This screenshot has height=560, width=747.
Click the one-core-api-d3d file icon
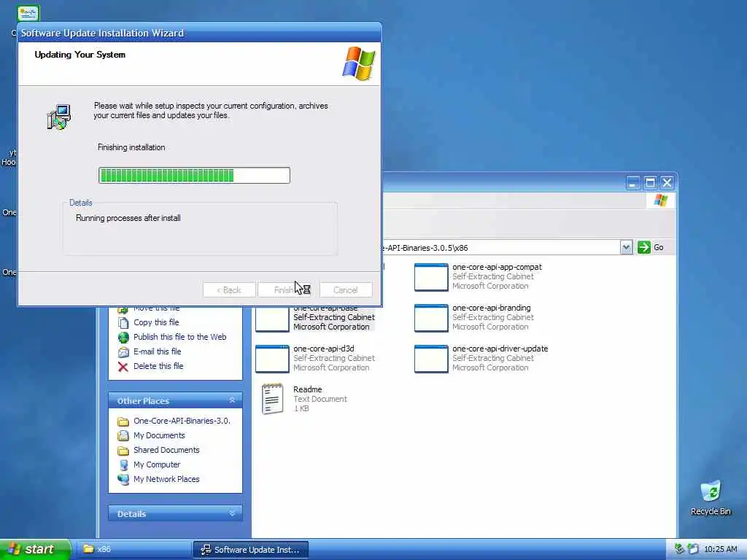(272, 359)
